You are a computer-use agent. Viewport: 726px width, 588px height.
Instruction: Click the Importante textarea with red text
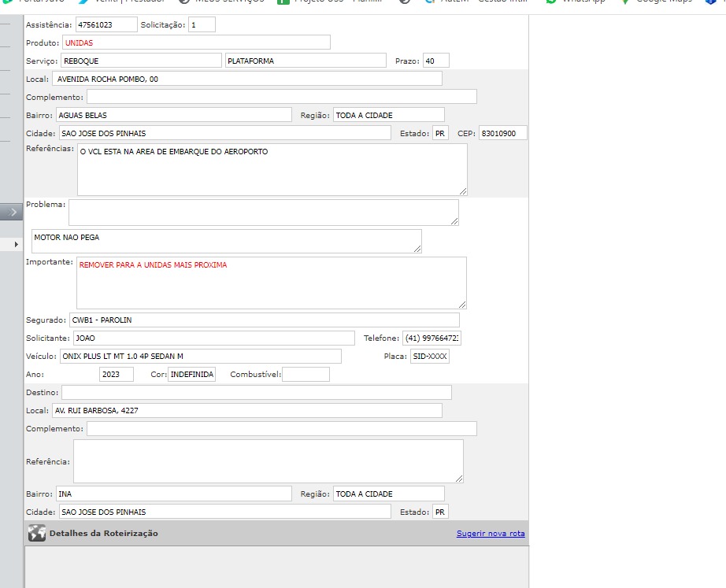272,283
